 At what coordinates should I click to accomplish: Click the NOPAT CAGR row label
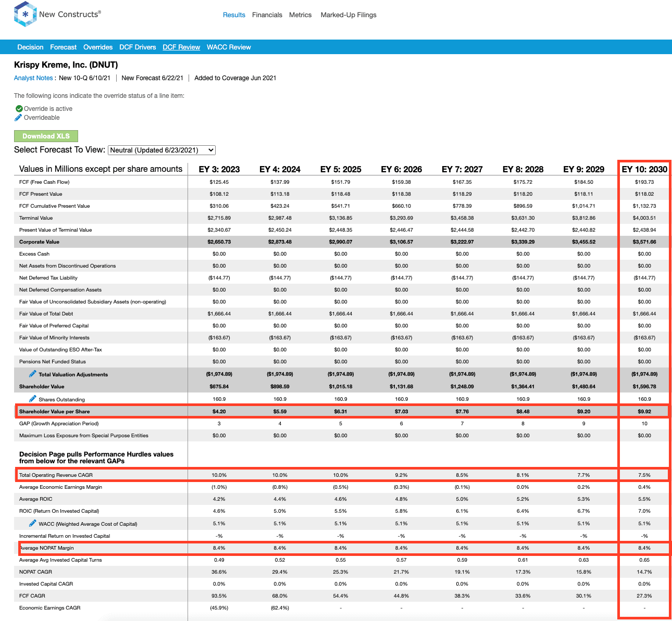tap(35, 572)
